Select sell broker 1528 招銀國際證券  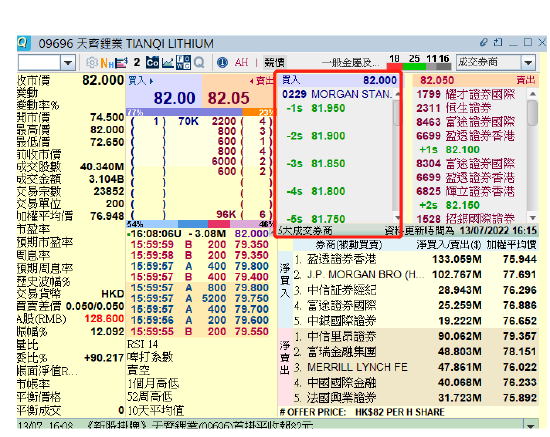pos(466,219)
